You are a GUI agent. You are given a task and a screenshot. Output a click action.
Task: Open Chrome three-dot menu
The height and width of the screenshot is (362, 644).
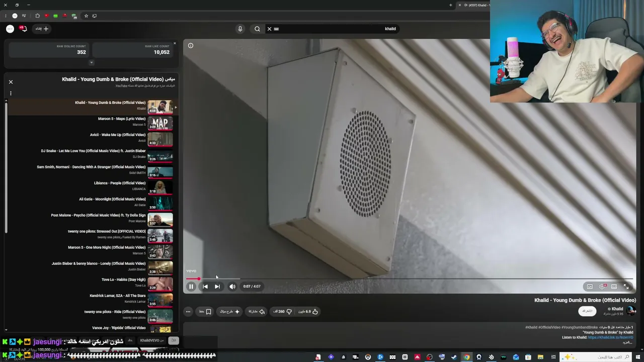coord(6,16)
